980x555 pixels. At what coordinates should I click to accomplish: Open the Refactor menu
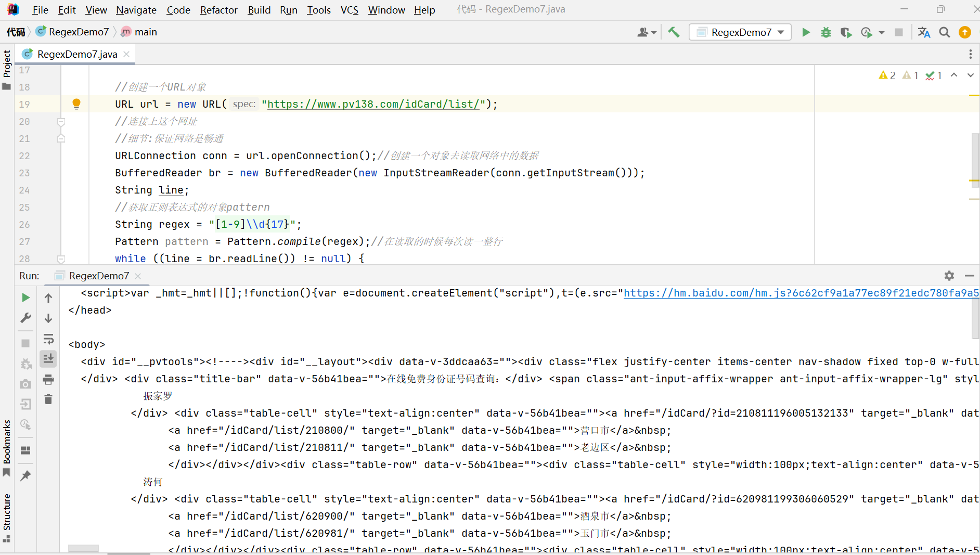click(218, 10)
